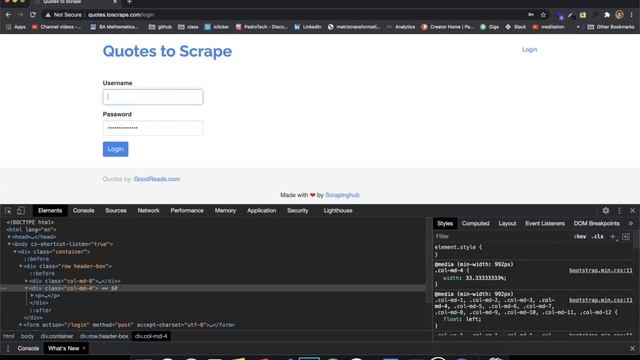
Task: Toggle the .cls class editor
Action: [x=598, y=237]
